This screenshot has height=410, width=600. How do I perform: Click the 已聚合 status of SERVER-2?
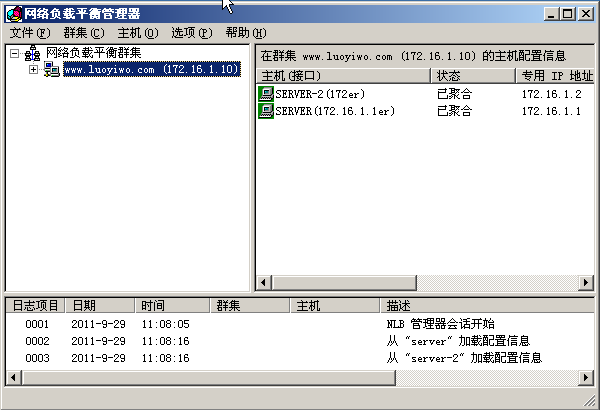click(x=455, y=94)
